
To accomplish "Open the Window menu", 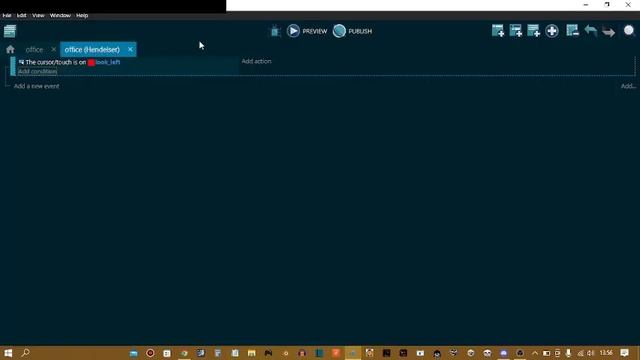I will pyautogui.click(x=60, y=16).
